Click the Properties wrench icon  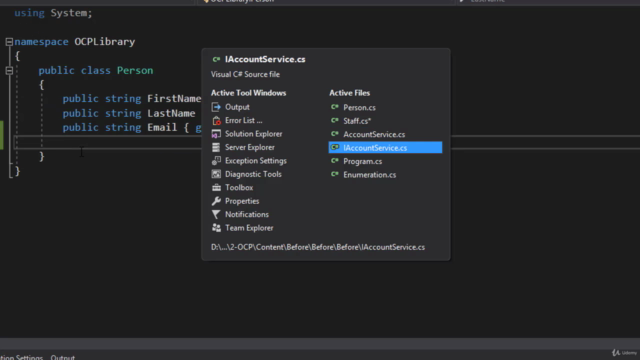tap(216, 201)
